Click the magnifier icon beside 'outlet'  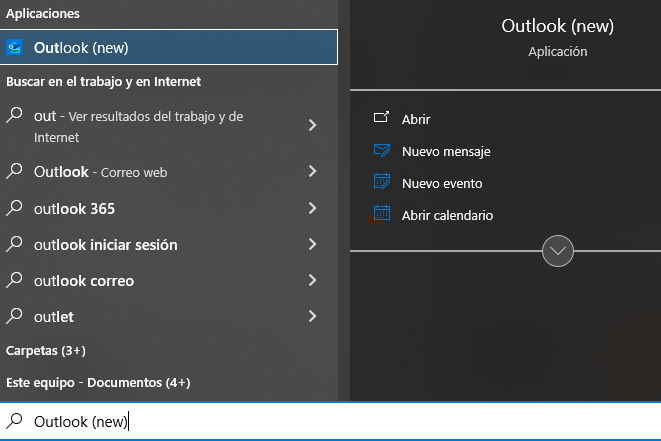14,316
